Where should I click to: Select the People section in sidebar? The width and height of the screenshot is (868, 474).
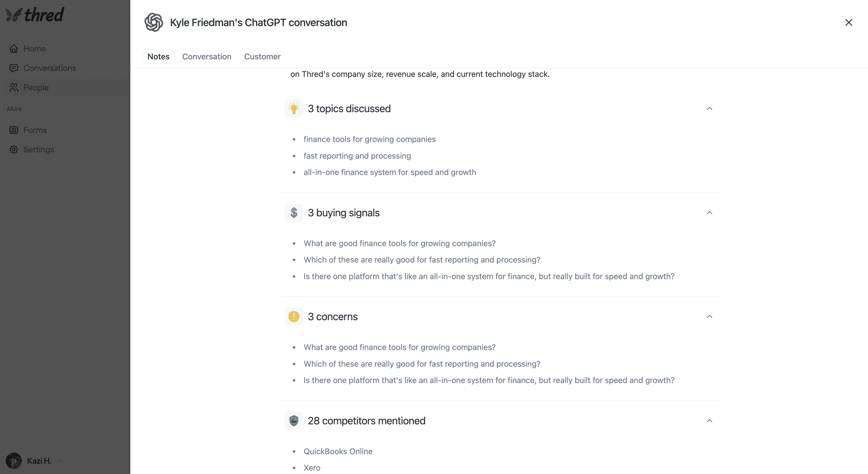coord(35,87)
